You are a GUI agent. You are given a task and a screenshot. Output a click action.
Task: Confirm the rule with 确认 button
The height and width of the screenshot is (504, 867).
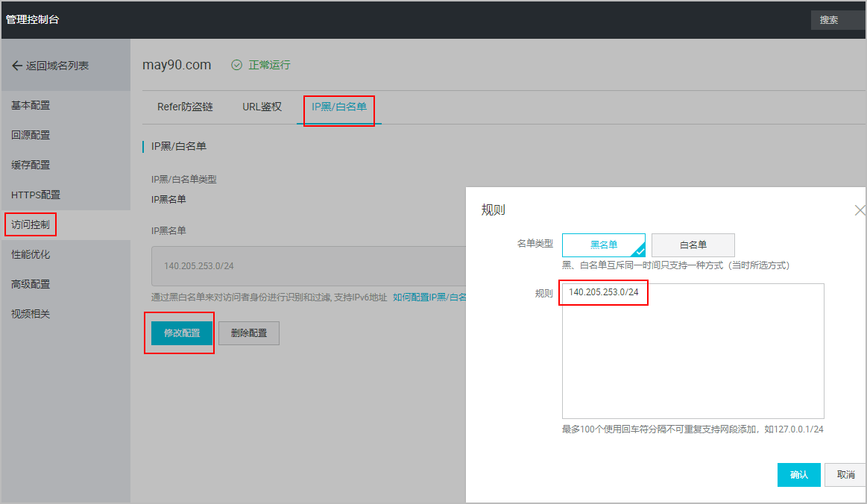click(x=798, y=475)
